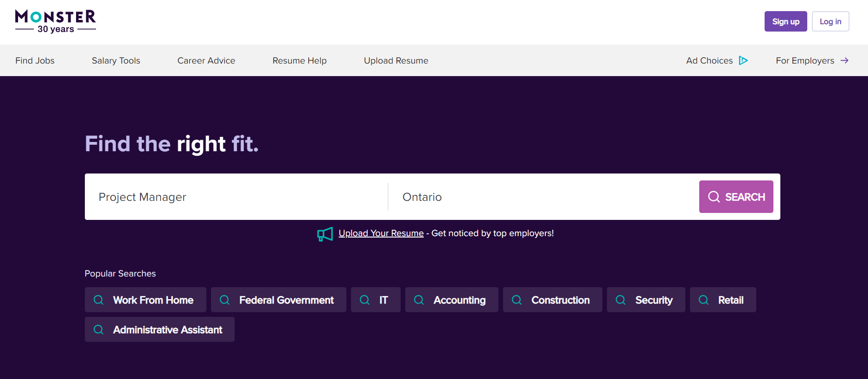The height and width of the screenshot is (379, 868).
Task: Click magnifier icon on Construction chip
Action: click(517, 300)
